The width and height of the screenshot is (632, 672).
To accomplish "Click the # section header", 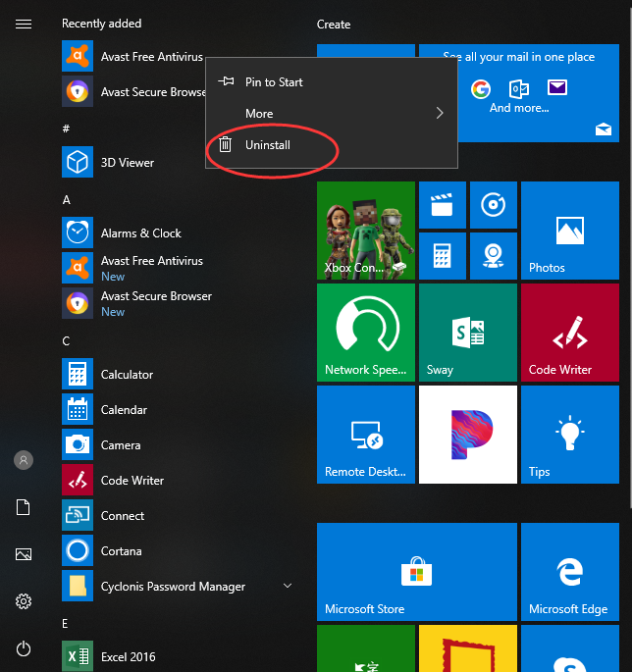I will click(66, 129).
